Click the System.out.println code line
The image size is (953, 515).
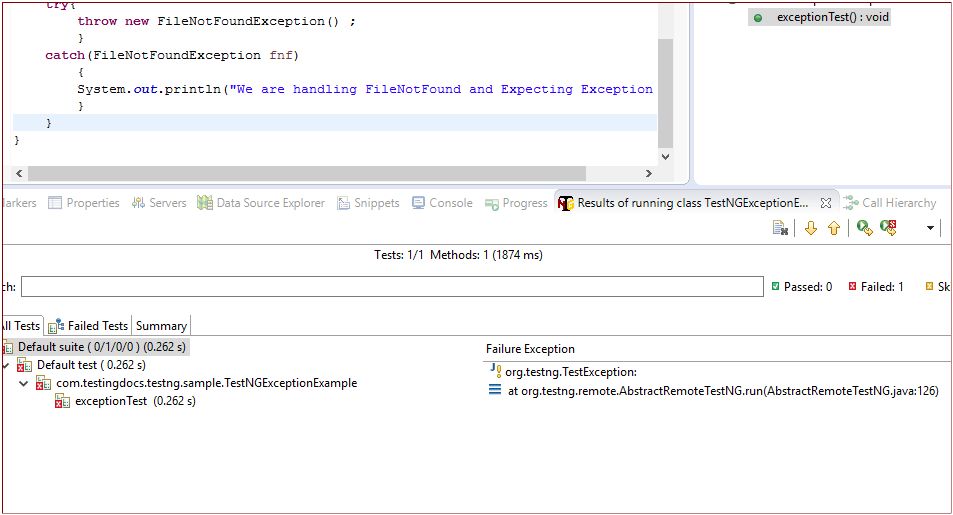click(x=365, y=89)
